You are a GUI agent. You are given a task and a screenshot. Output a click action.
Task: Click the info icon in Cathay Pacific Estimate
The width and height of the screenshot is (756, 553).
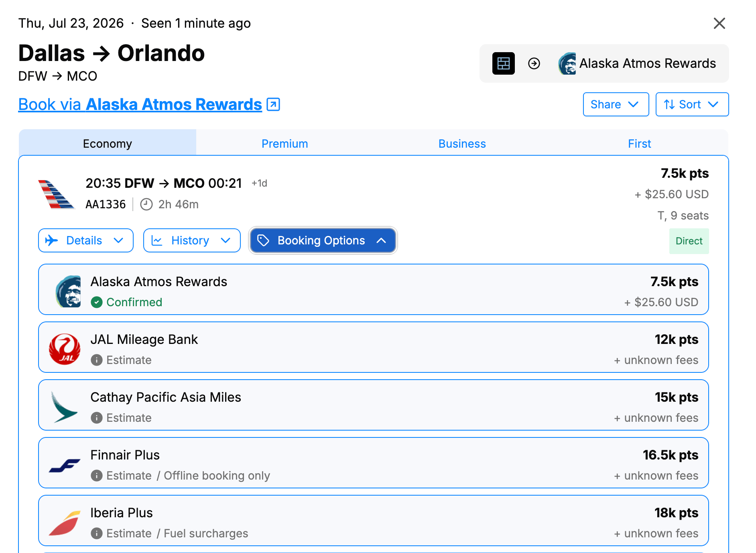pos(96,418)
